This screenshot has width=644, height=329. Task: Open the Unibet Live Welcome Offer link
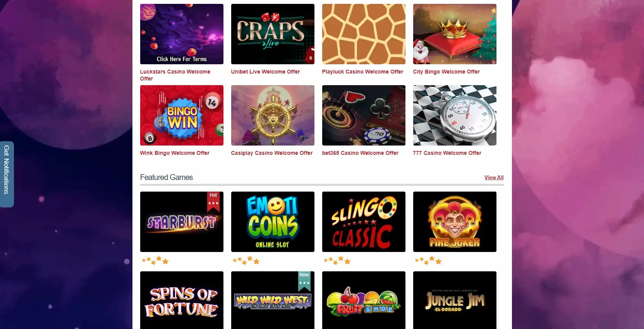266,72
